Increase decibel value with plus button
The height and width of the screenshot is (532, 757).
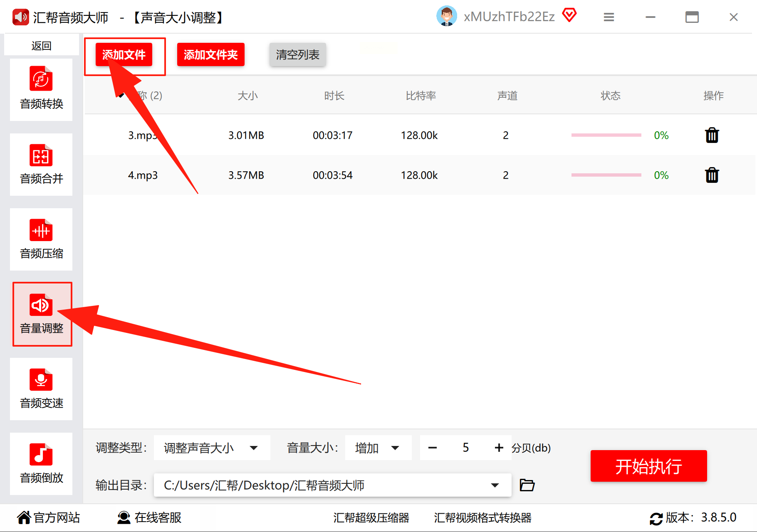pyautogui.click(x=499, y=448)
